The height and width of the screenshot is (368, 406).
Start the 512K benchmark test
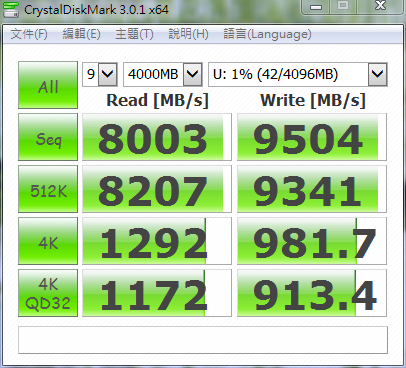point(48,189)
